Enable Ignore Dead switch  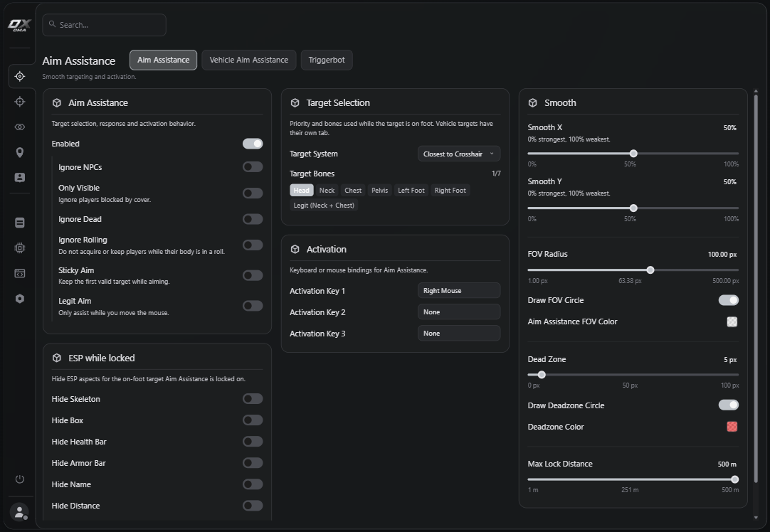coord(253,219)
